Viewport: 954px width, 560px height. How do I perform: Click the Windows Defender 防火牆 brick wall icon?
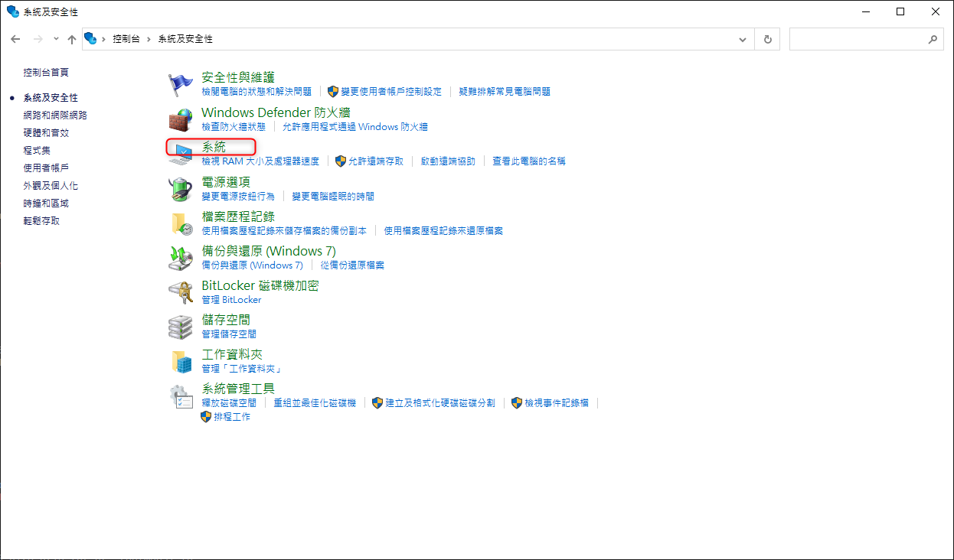coord(181,119)
